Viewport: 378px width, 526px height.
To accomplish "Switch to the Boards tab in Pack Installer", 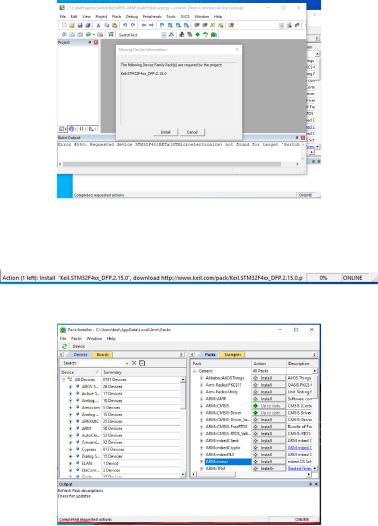I will (103, 355).
